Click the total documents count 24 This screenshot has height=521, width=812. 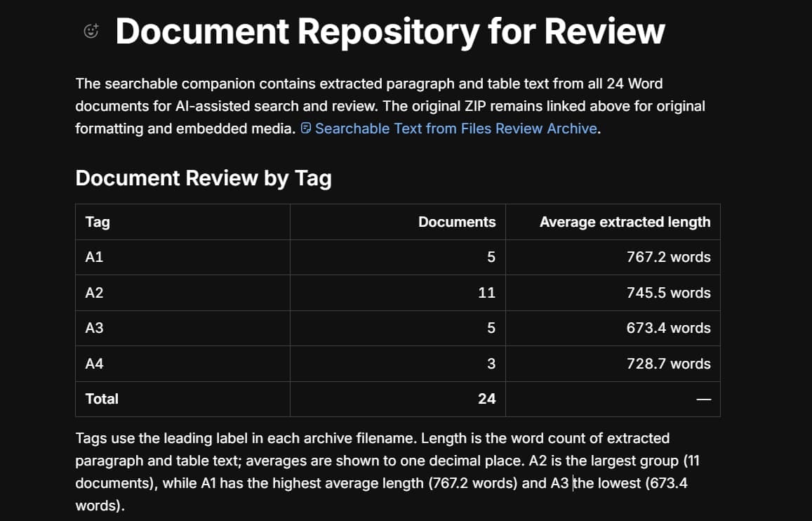pyautogui.click(x=398, y=400)
